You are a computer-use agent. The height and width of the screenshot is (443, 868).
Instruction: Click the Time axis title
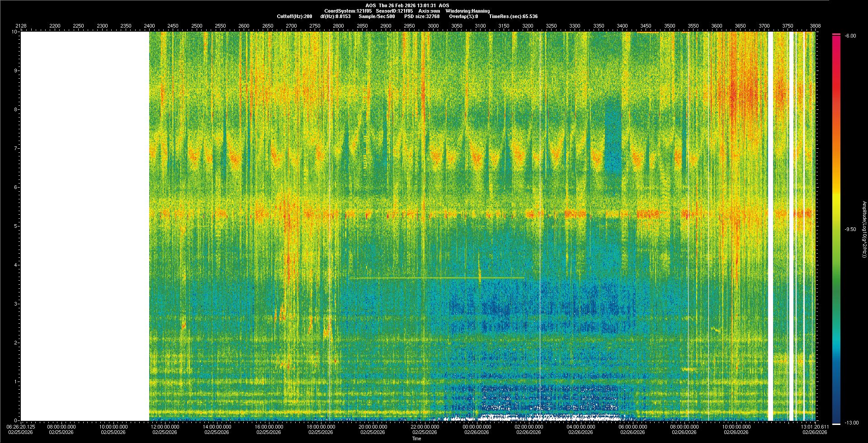tap(416, 438)
